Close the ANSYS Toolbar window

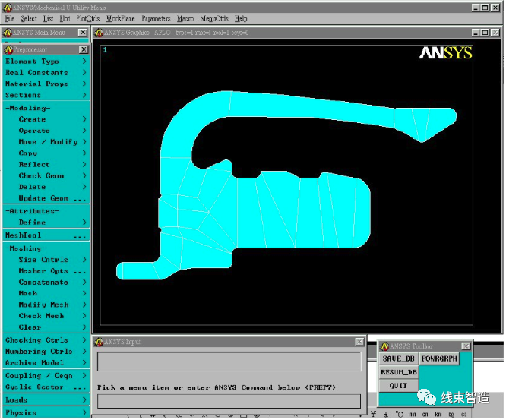(466, 346)
